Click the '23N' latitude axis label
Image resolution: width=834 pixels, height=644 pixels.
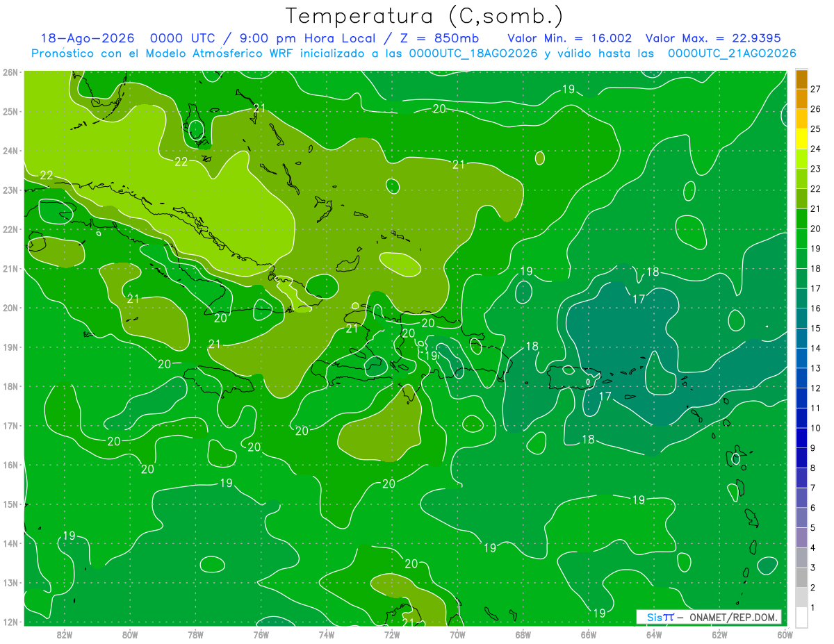10,190
